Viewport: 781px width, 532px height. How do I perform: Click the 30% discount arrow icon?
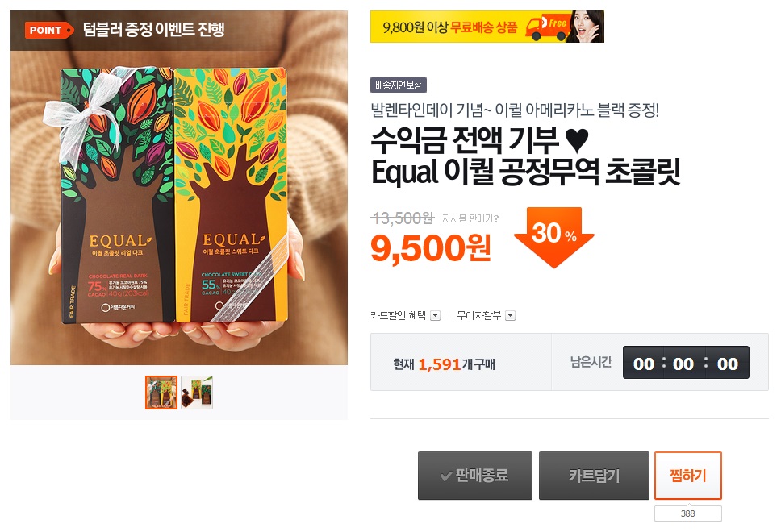pos(553,237)
